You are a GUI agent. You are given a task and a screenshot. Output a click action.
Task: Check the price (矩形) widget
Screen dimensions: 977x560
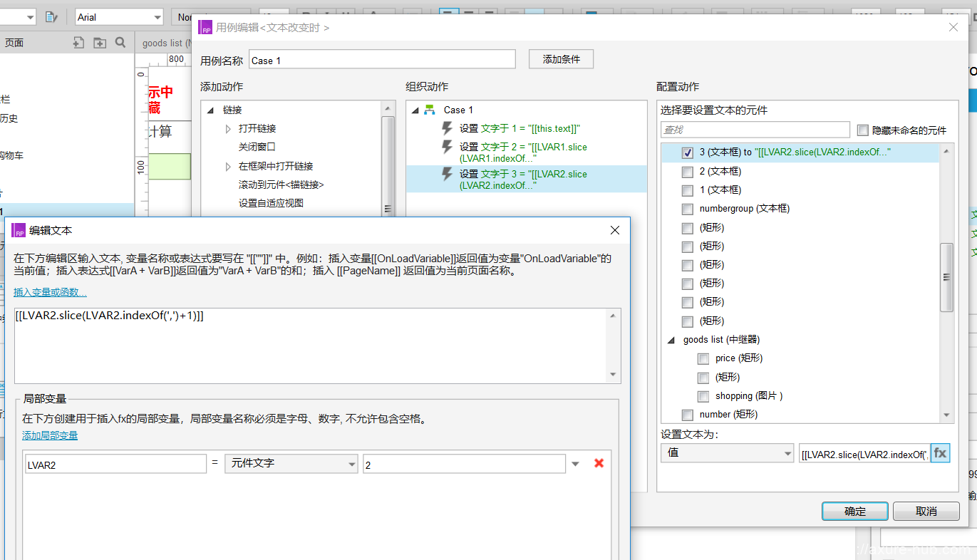(703, 358)
